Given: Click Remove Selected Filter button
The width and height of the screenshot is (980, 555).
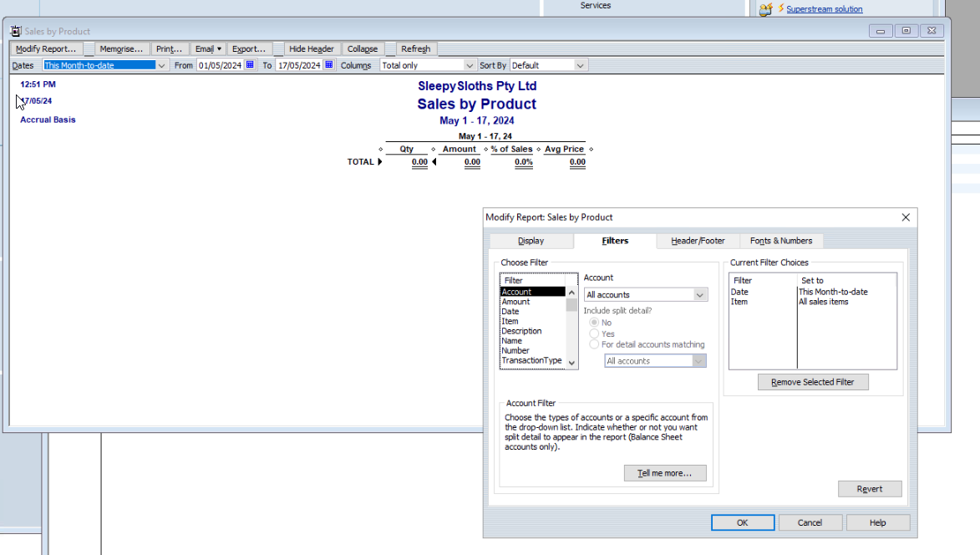Looking at the screenshot, I should (x=813, y=382).
